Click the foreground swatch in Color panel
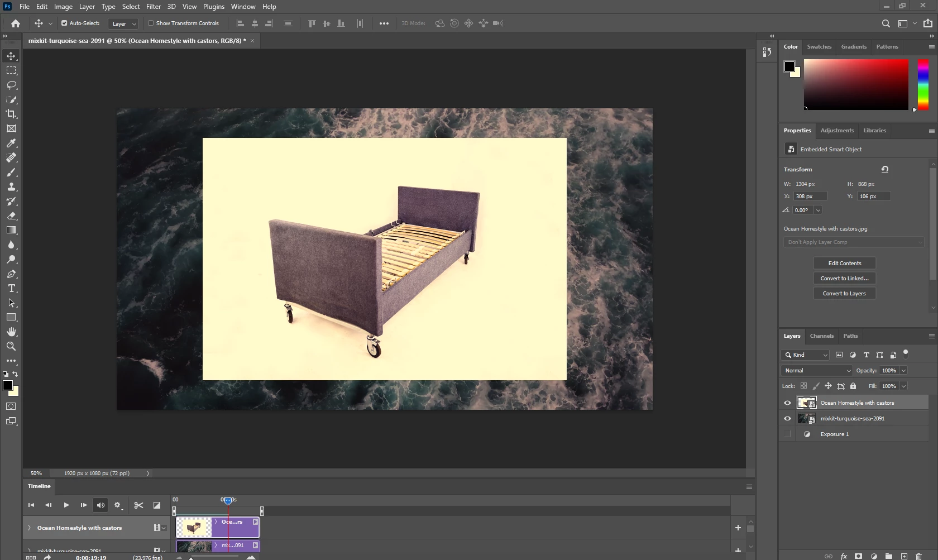The width and height of the screenshot is (938, 560). (789, 66)
